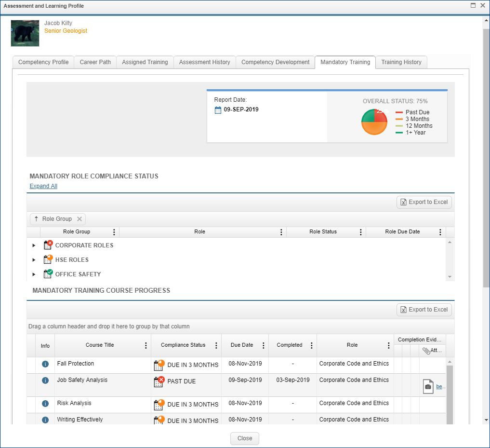Open Completed column menu

pos(311,345)
